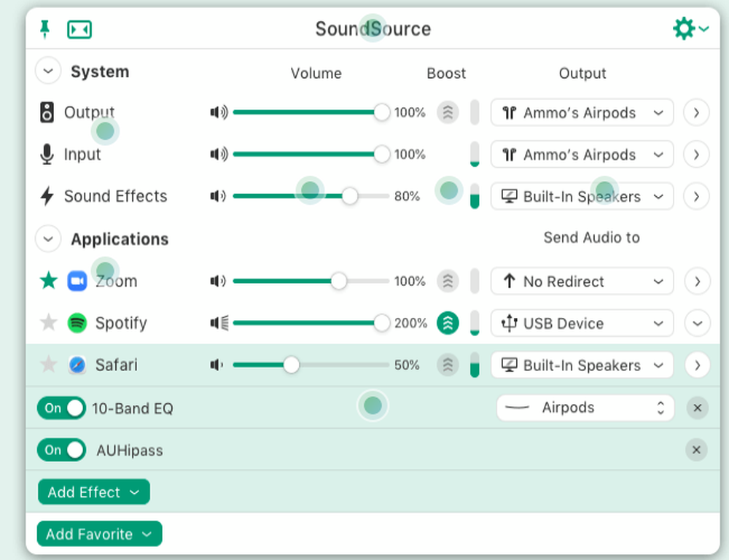Screen dimensions: 729x560
Task: Expand the Spotify row using its chevron
Action: click(x=697, y=323)
